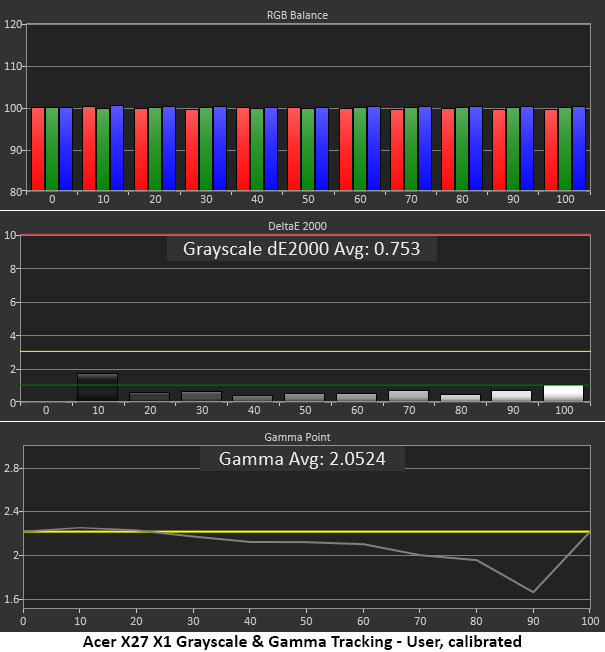Click the DeltaE bar at 80

tap(460, 398)
